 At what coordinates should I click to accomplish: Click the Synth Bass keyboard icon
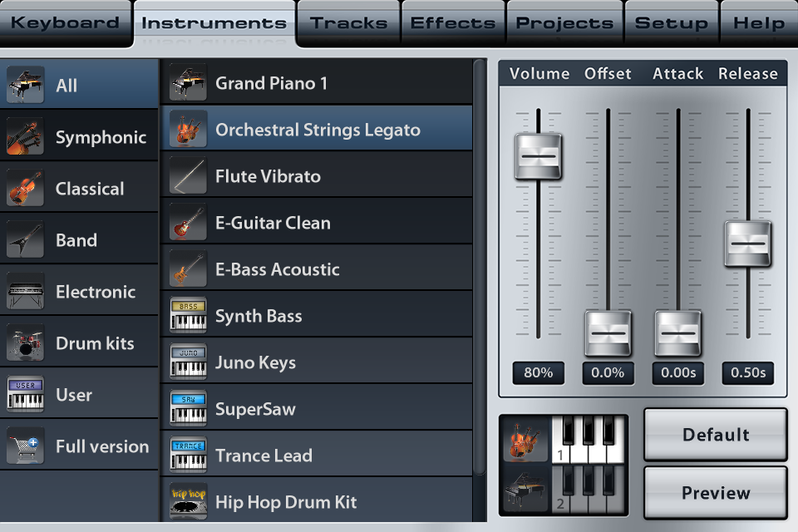tap(188, 315)
